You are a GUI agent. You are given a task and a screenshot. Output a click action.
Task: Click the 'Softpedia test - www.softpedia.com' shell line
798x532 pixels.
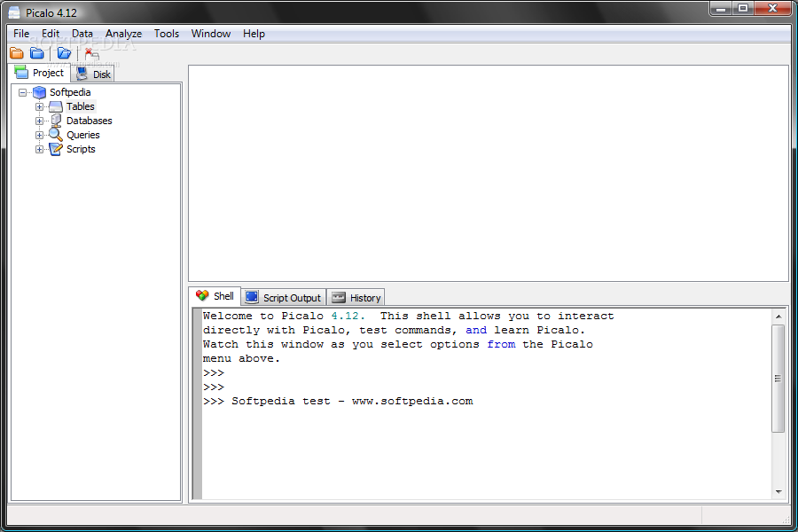tap(352, 401)
